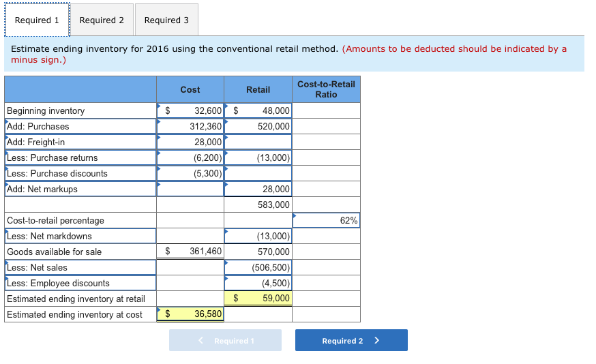Click the net markups retail field 28,000
The width and height of the screenshot is (596, 364).
pyautogui.click(x=258, y=189)
